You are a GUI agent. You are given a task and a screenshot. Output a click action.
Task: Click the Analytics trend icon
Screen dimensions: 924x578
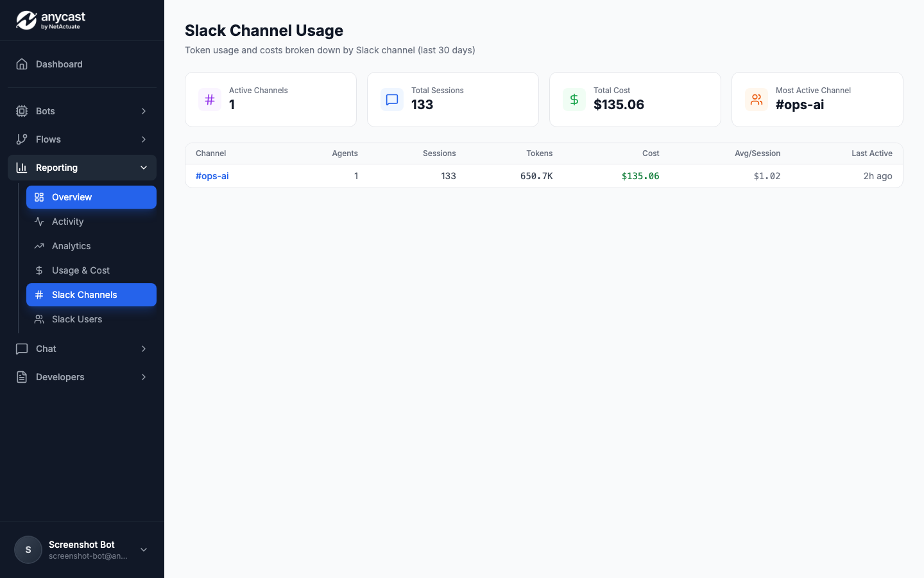tap(39, 246)
